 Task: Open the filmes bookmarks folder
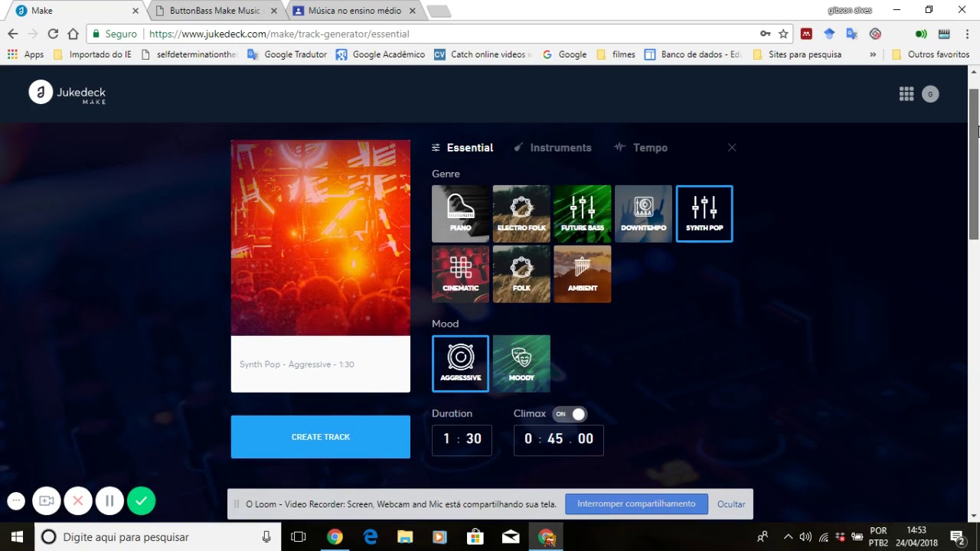pos(615,54)
